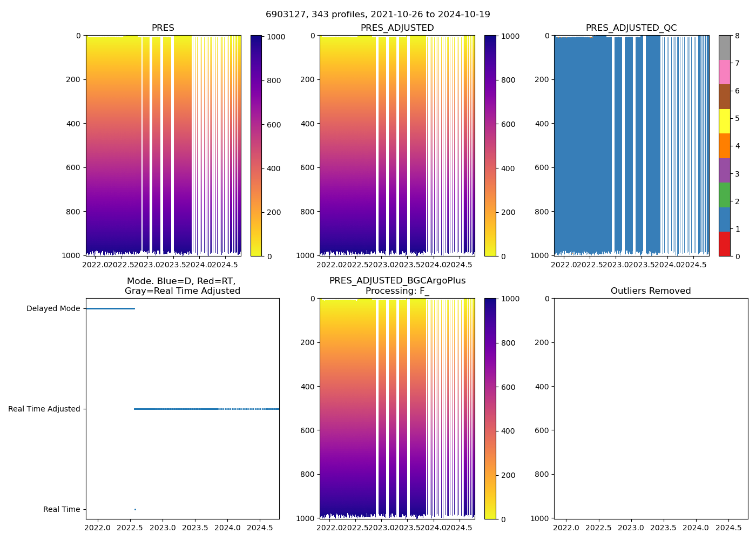This screenshot has height=540, width=756.
Task: Click inside the empty Outliers Removed plot
Action: [651, 408]
